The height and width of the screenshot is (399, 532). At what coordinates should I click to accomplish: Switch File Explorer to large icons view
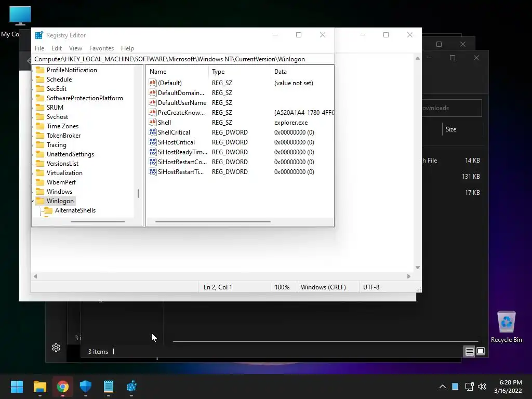pos(481,351)
